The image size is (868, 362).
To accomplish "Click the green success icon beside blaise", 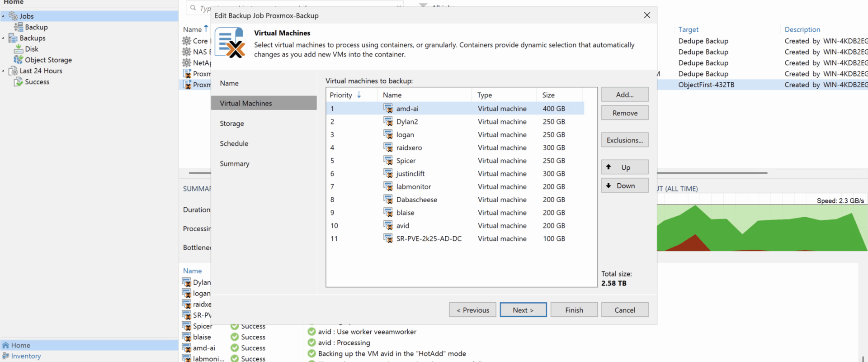I will [x=234, y=337].
